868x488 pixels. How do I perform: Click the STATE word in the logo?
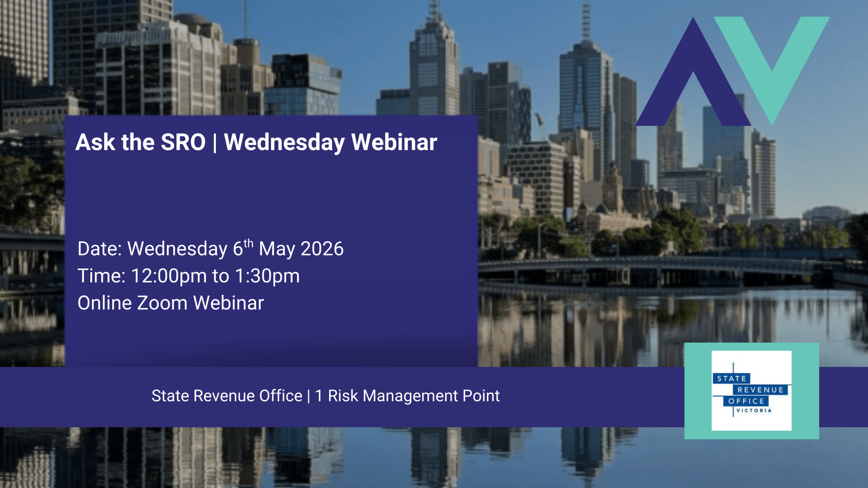pyautogui.click(x=731, y=379)
